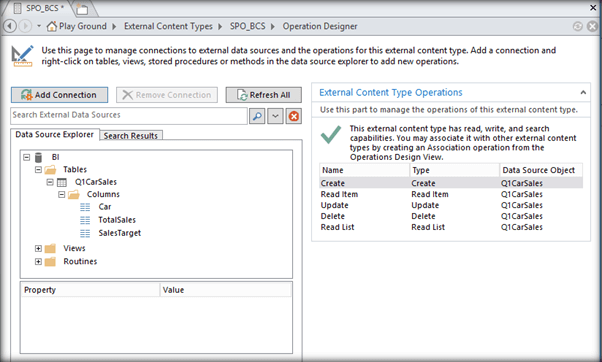Switch to the Search Results tab
The image size is (602, 362).
click(x=131, y=136)
